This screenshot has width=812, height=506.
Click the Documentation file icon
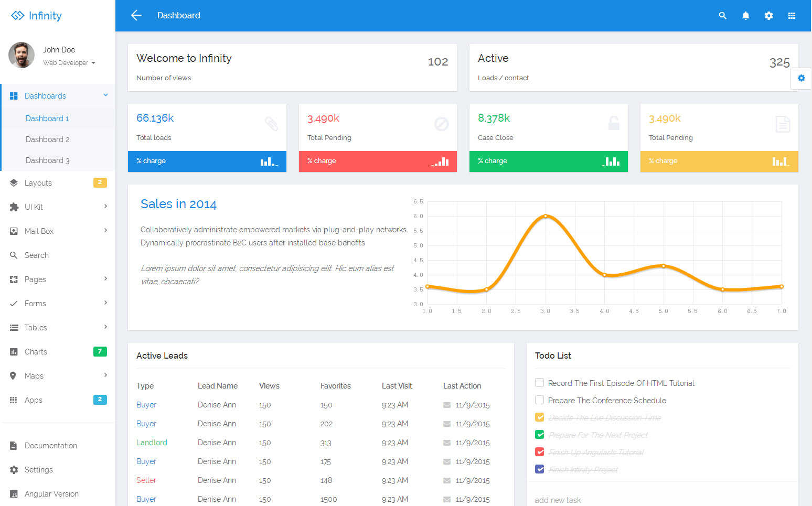tap(13, 446)
